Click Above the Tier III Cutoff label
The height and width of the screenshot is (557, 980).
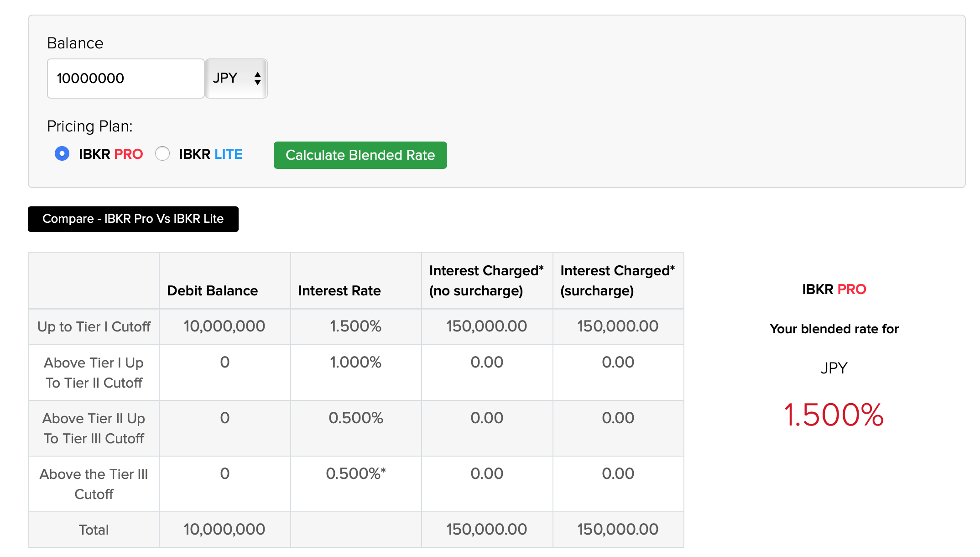(94, 484)
